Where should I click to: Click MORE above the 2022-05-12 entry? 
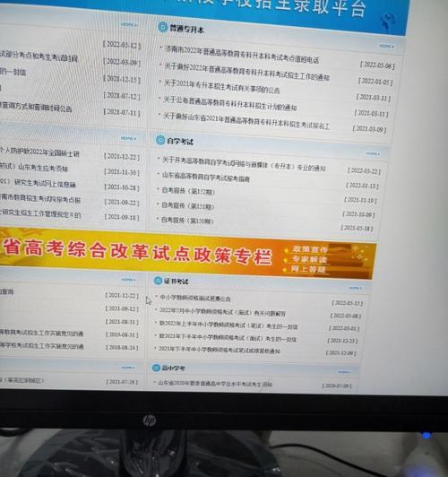point(129,24)
